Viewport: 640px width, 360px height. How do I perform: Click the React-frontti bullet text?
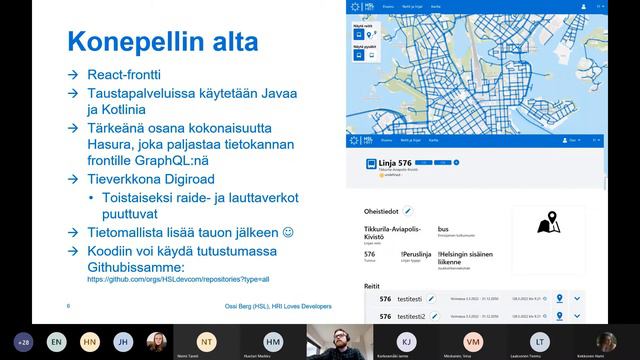pos(124,75)
